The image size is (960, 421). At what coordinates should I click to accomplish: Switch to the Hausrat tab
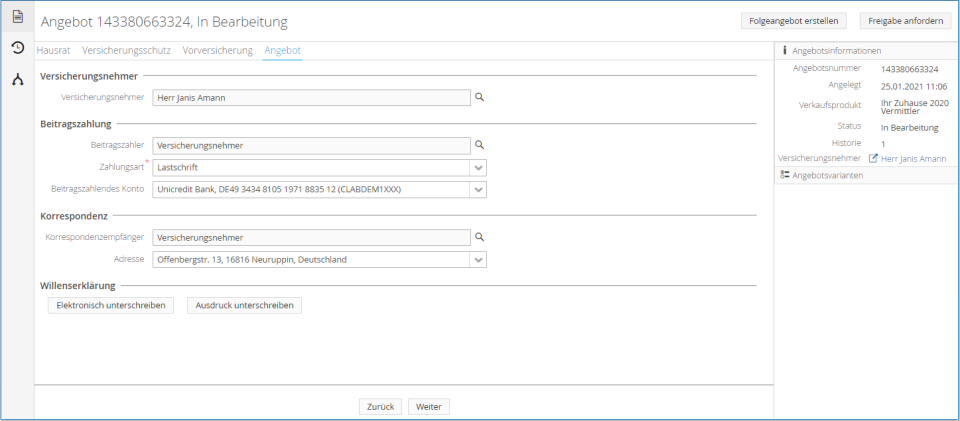coord(53,50)
